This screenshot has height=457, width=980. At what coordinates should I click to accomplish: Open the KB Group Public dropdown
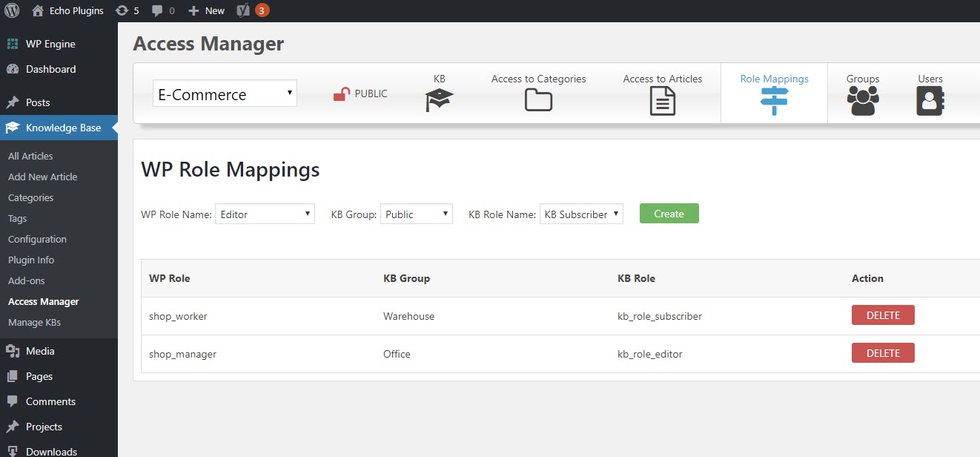tap(417, 214)
